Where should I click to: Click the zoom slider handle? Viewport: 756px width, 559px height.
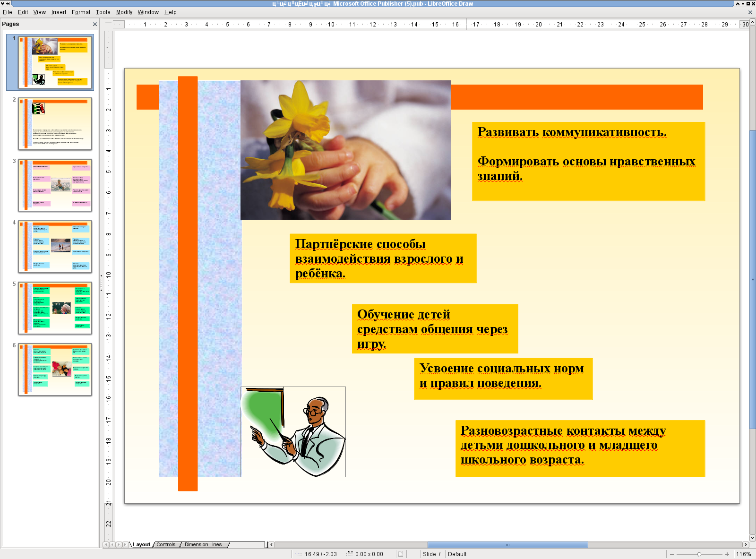pyautogui.click(x=699, y=554)
